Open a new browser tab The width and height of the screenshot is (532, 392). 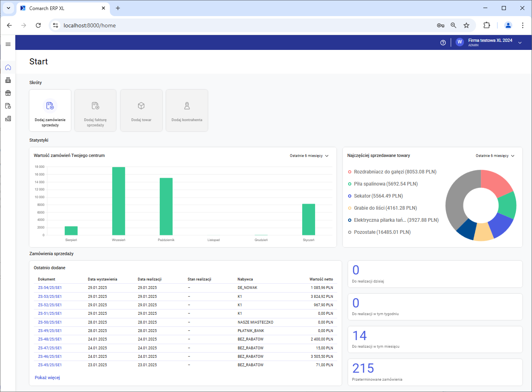point(118,8)
